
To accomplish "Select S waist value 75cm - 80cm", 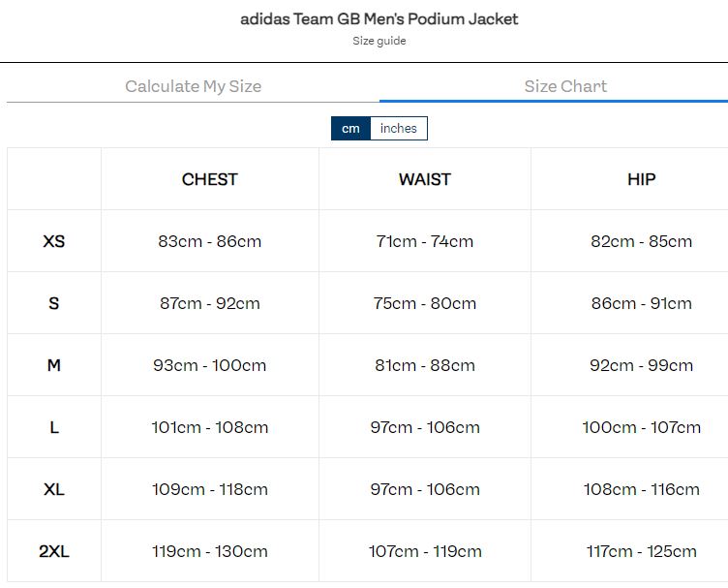I will point(425,303).
